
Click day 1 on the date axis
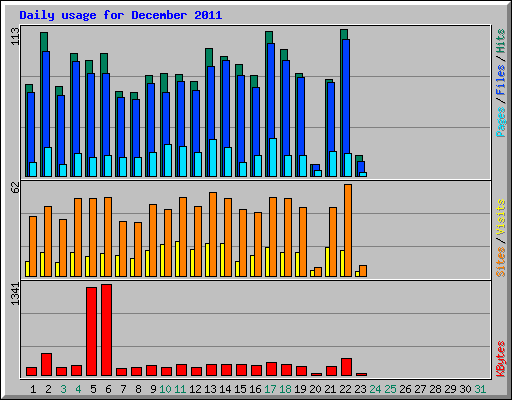(33, 389)
